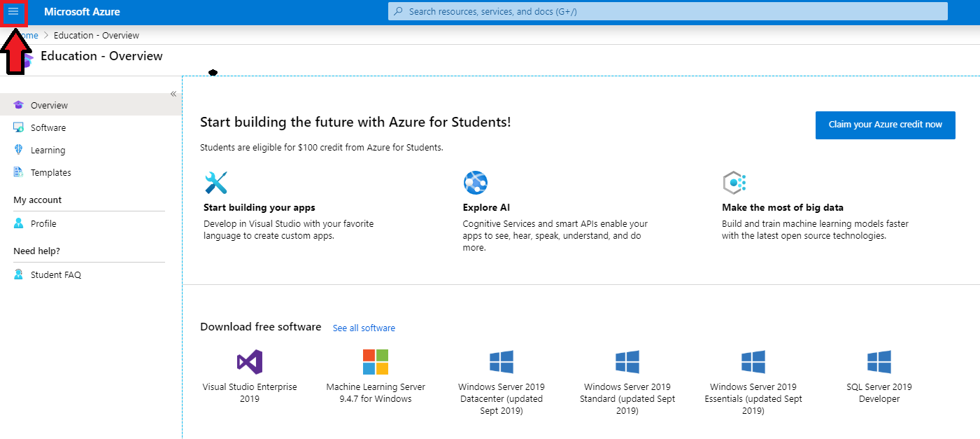980x439 pixels.
Task: Click the Learning sidebar icon
Action: pyautogui.click(x=19, y=150)
